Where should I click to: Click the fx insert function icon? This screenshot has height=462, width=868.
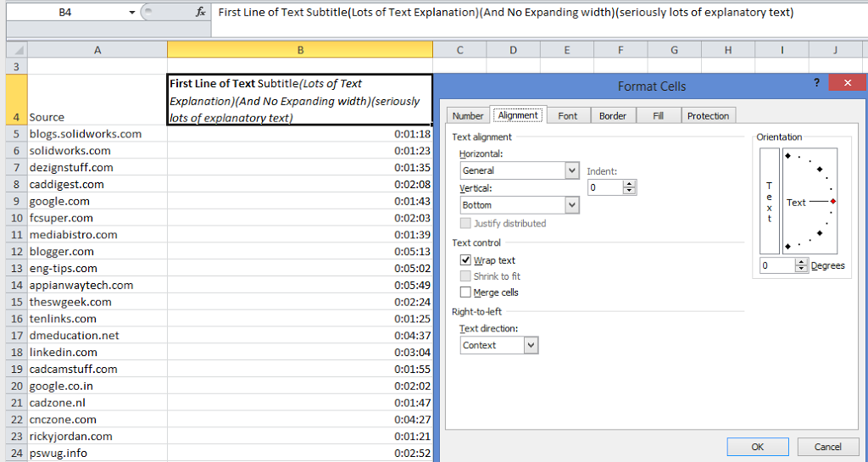[x=201, y=12]
